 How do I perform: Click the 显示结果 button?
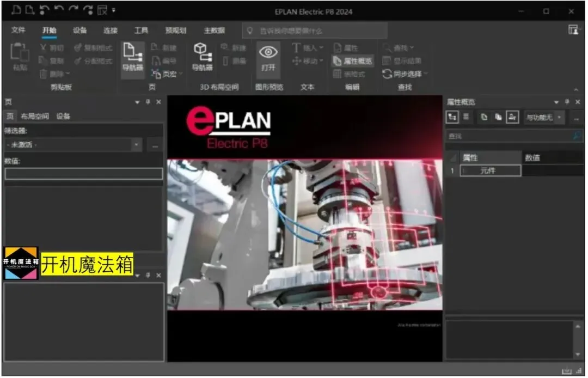(x=402, y=61)
